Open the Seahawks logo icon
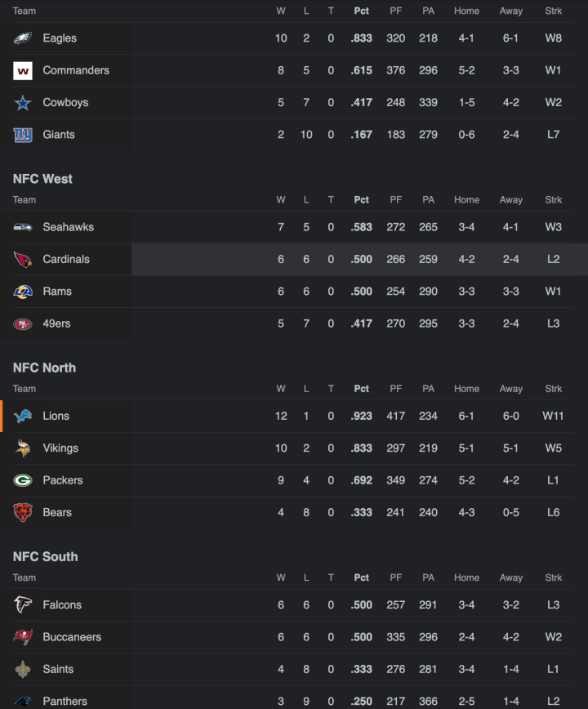This screenshot has width=588, height=709. [23, 227]
